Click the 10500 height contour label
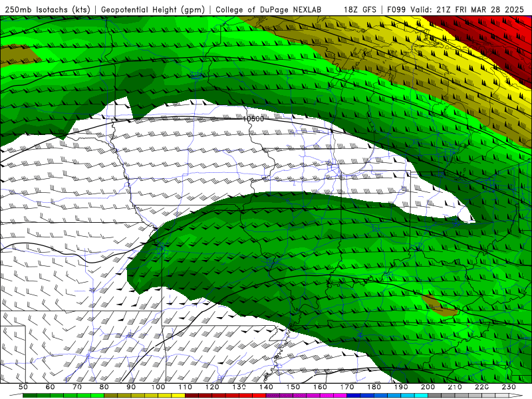This screenshot has height=399, width=532. [253, 119]
